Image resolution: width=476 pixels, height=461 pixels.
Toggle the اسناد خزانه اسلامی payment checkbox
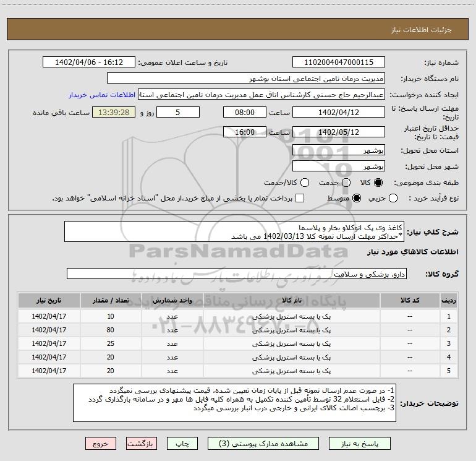[300, 198]
